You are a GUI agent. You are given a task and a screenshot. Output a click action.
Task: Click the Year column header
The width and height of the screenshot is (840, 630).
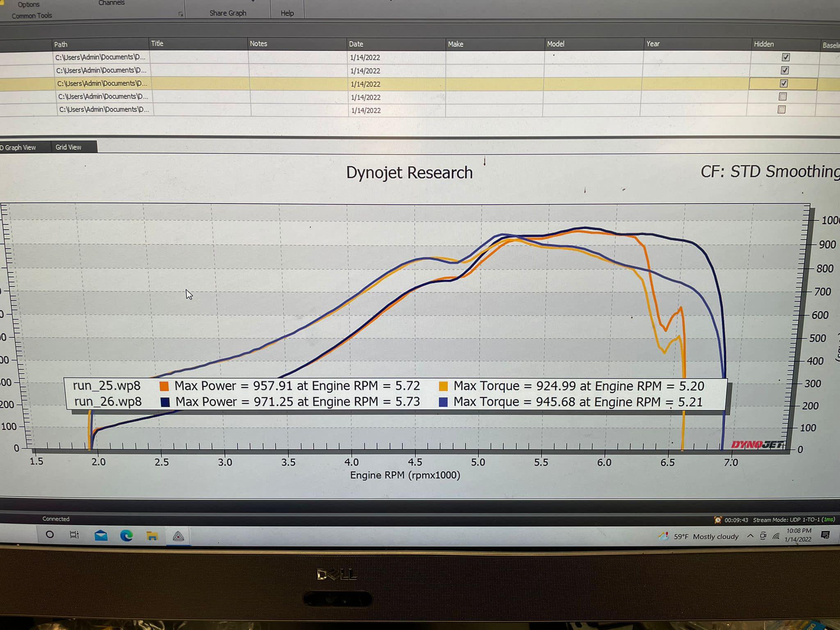click(x=698, y=44)
